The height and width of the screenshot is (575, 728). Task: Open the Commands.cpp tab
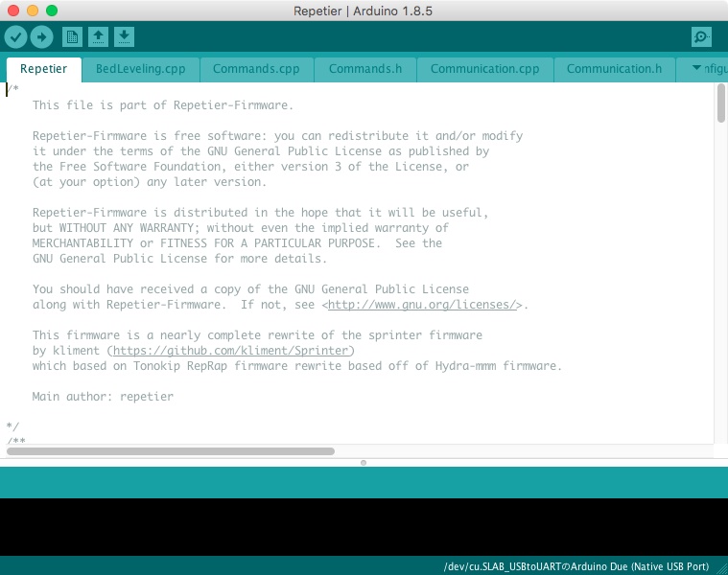click(256, 69)
